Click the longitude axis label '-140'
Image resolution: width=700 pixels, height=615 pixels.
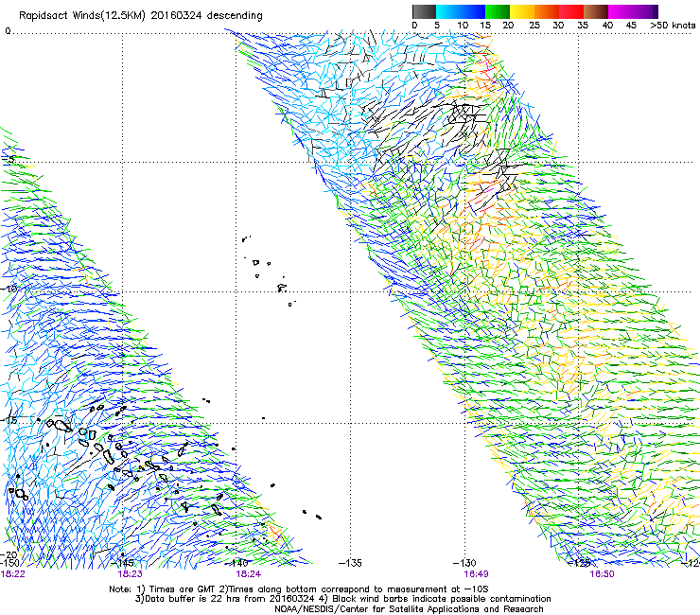coord(236,563)
